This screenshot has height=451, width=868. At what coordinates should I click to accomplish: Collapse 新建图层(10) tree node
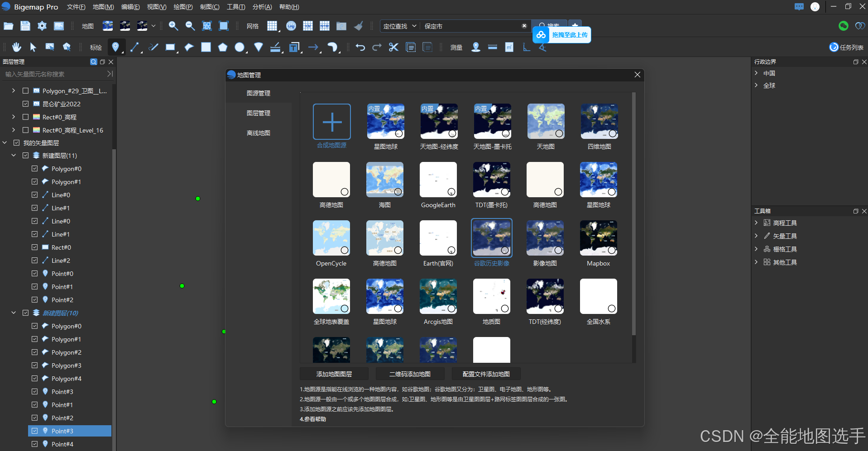(14, 313)
